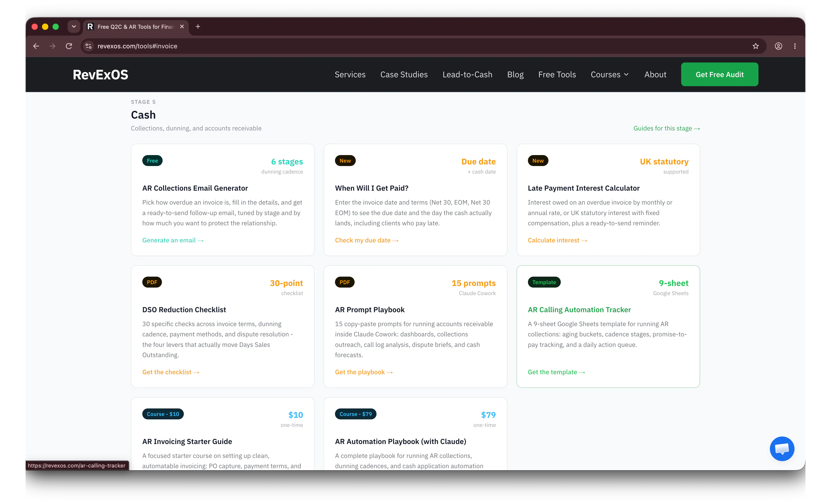Expand the Courses dropdown
The height and width of the screenshot is (504, 831).
point(610,75)
